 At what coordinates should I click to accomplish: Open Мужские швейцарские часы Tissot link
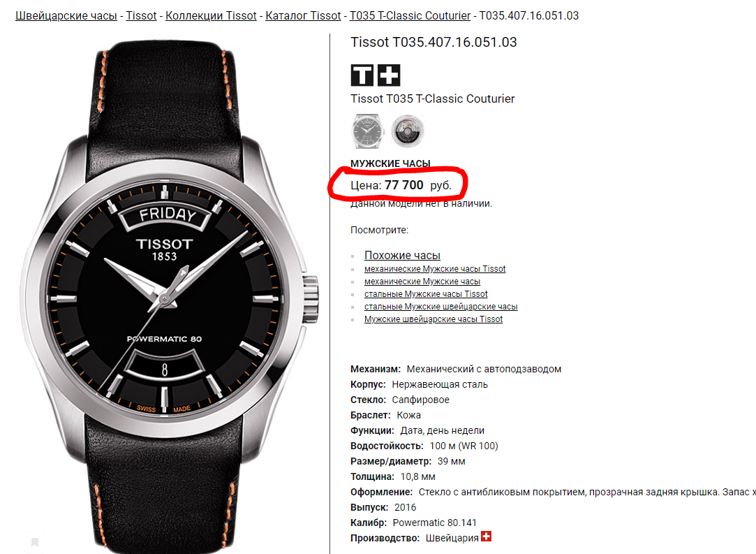coord(433,319)
